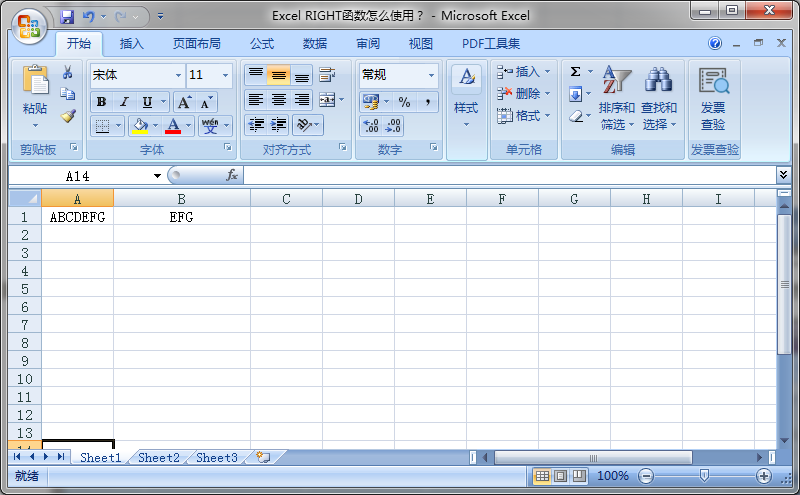Expand the Name Box dropdown arrow

click(x=157, y=176)
